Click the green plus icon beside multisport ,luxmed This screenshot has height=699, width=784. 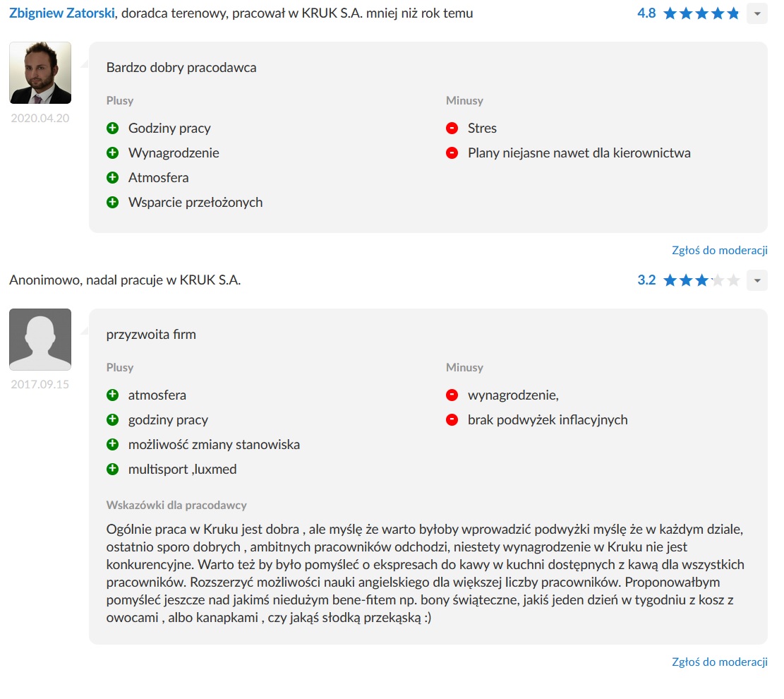tap(112, 470)
